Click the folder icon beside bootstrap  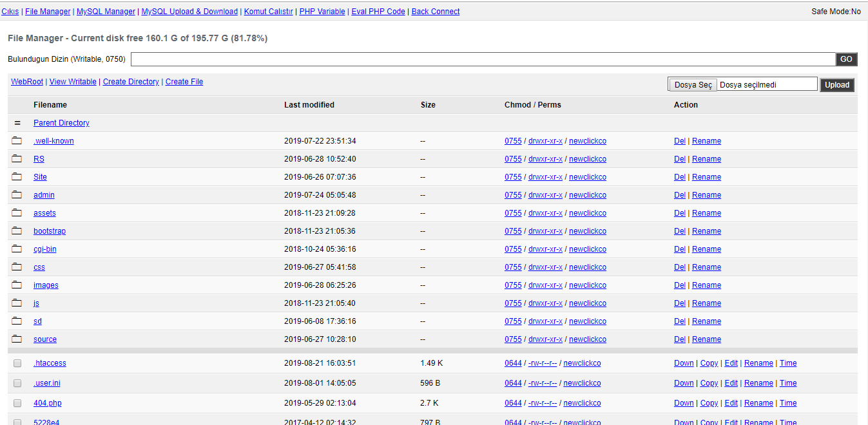click(x=17, y=231)
